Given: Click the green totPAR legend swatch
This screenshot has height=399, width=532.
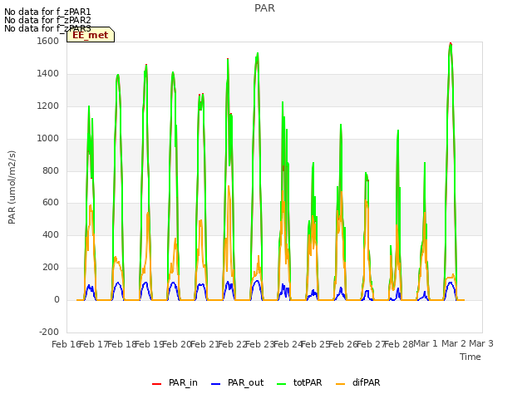Looking at the screenshot, I should click(x=281, y=384).
